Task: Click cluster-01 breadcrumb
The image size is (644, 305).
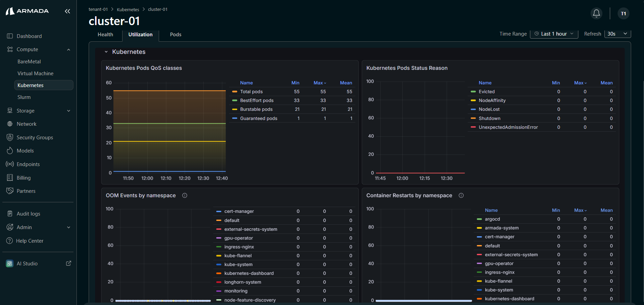Action: [x=158, y=9]
